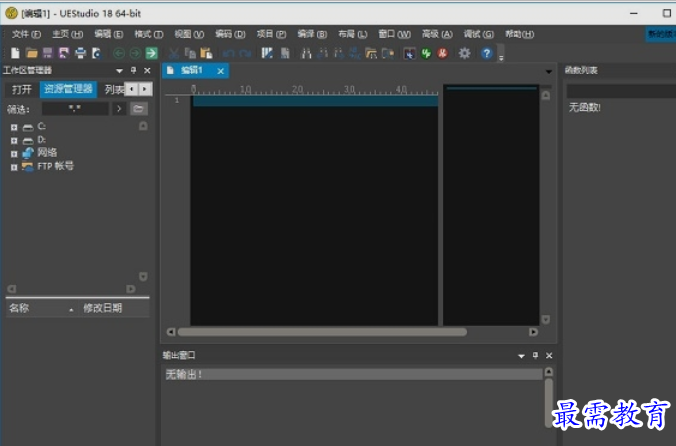676x446 pixels.
Task: Expand the FTP 帐号 tree node
Action: pos(14,167)
